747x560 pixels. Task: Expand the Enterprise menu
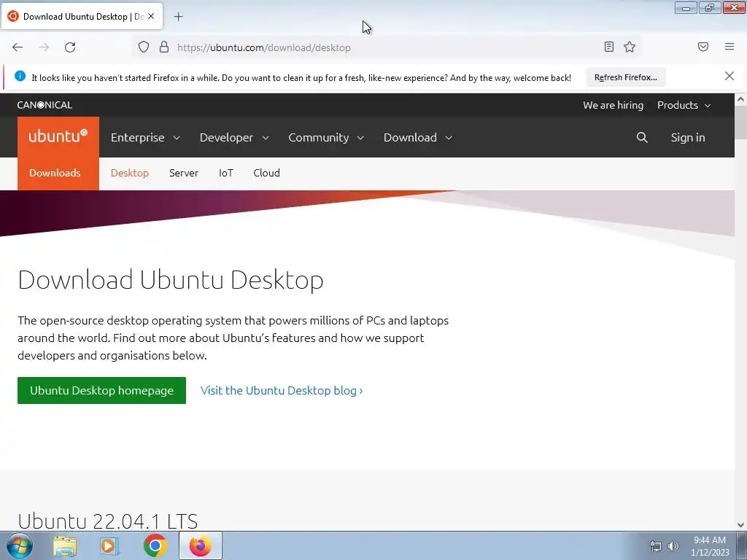pyautogui.click(x=145, y=138)
